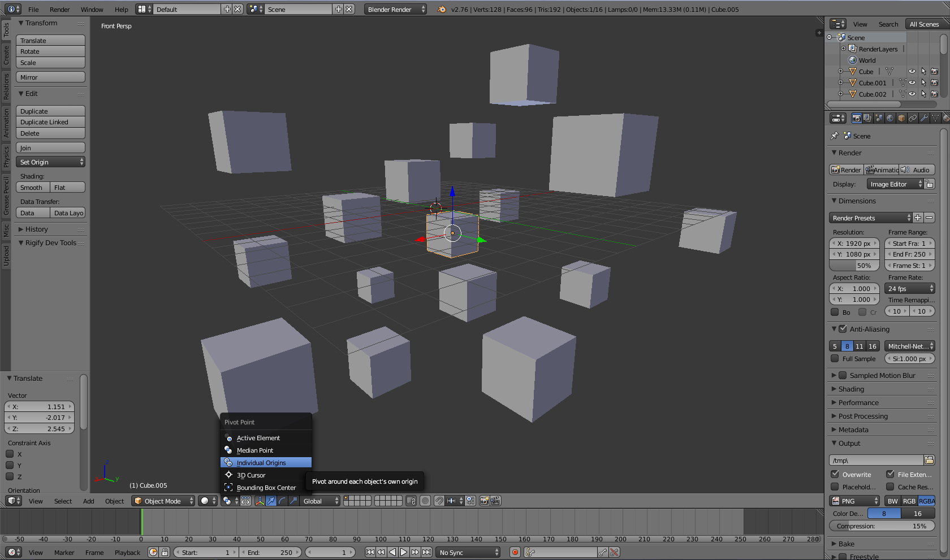This screenshot has width=950, height=560.
Task: Choose Individual Origins in Pivot Point menu
Action: click(260, 462)
